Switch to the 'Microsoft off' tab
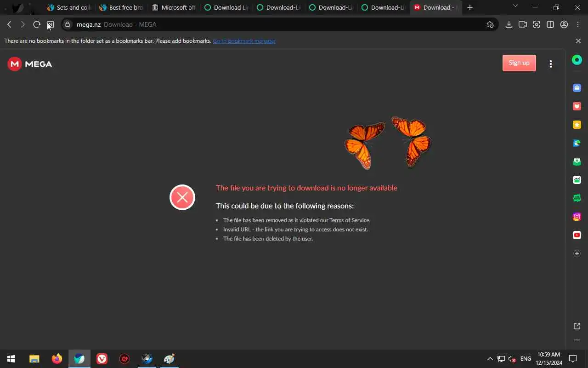588x368 pixels. 174,7
